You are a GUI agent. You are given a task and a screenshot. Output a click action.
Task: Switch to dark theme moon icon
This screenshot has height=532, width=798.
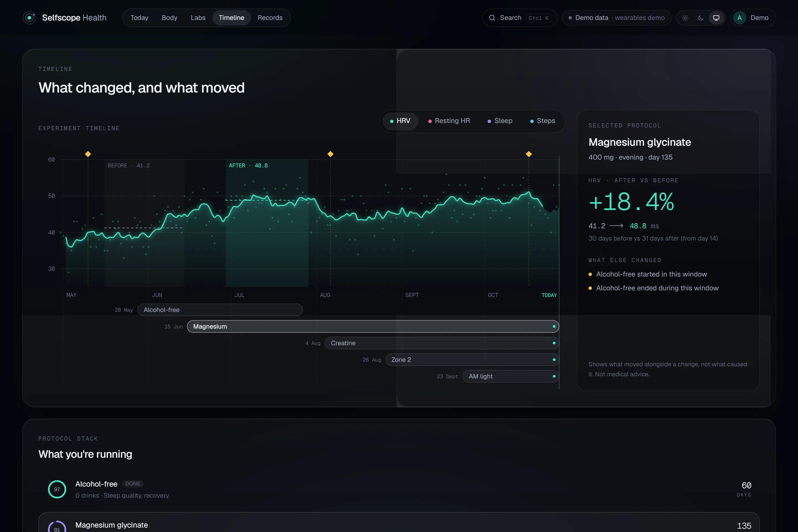pos(701,18)
